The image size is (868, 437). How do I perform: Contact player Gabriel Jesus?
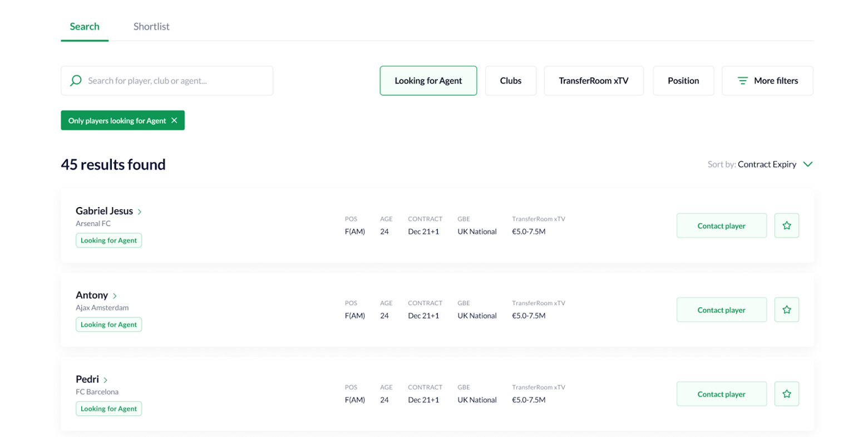pyautogui.click(x=721, y=225)
